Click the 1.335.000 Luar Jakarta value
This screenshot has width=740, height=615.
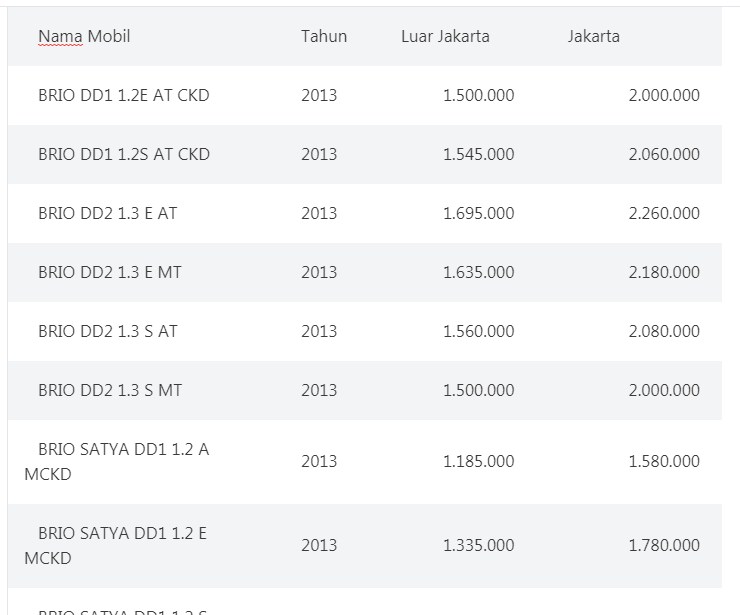(x=479, y=545)
